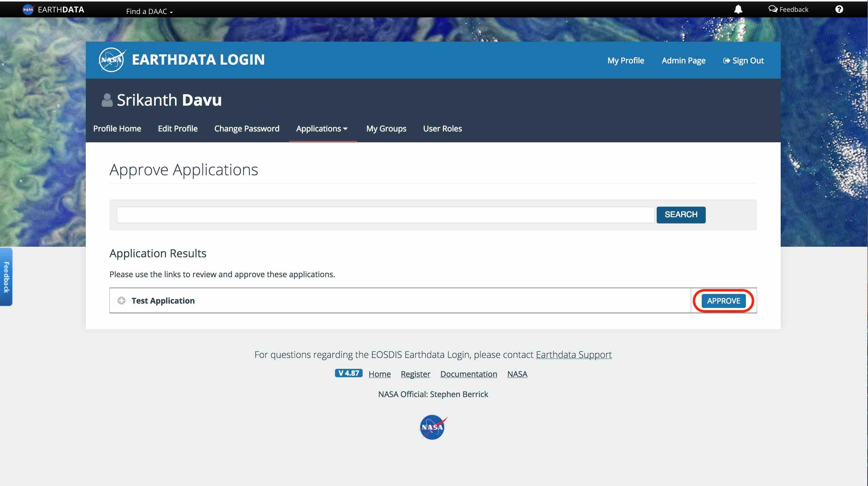Image resolution: width=868 pixels, height=486 pixels.
Task: Switch to the Profile Home tab
Action: (x=117, y=128)
